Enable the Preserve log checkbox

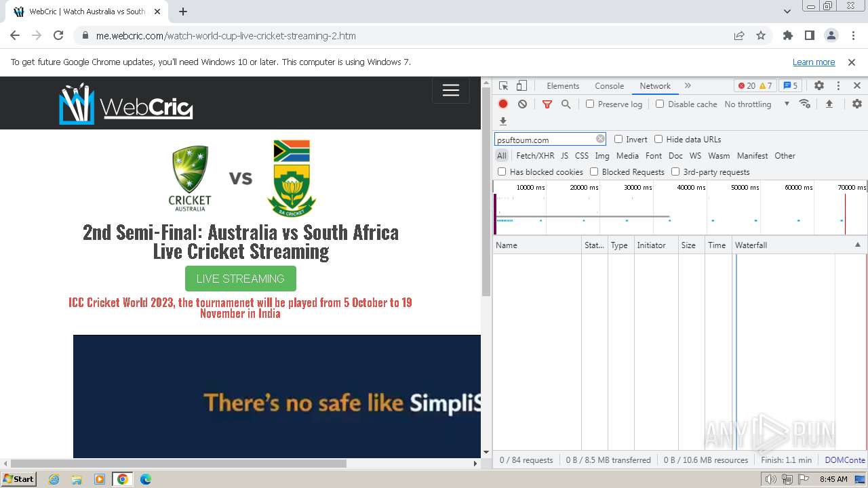590,104
